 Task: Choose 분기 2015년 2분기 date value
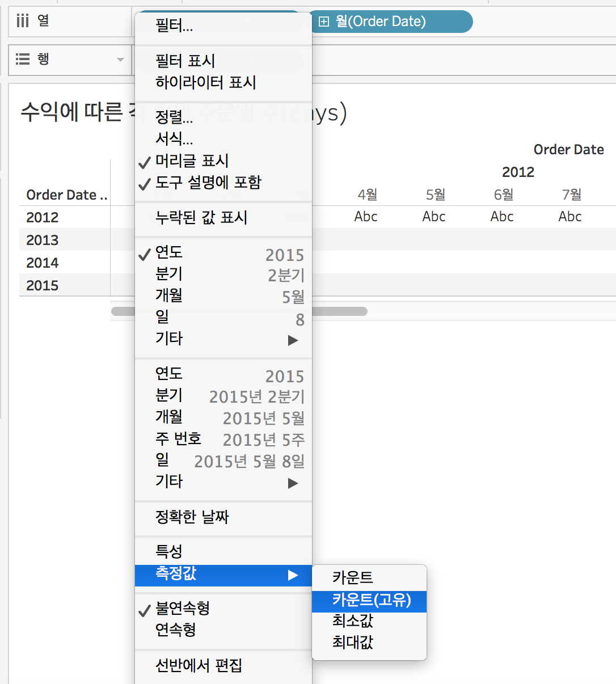tap(223, 395)
